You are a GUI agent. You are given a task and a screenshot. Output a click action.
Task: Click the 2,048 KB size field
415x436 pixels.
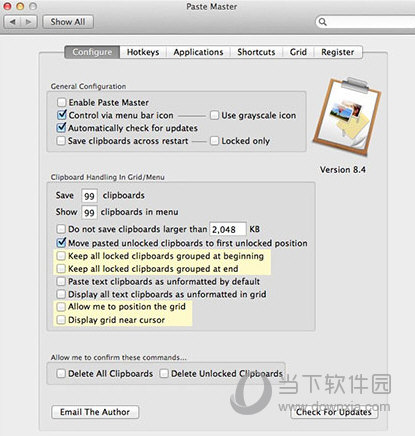pyautogui.click(x=228, y=229)
